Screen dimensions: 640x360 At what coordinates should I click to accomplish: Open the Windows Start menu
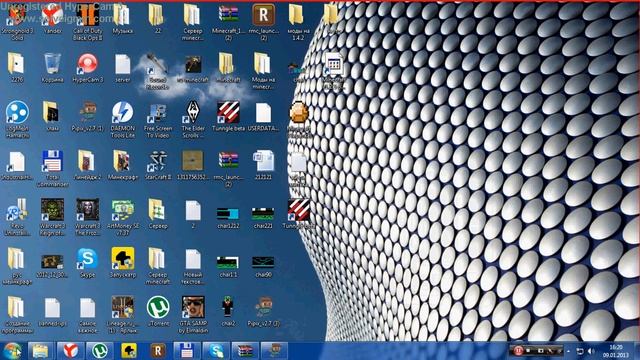coord(12,351)
